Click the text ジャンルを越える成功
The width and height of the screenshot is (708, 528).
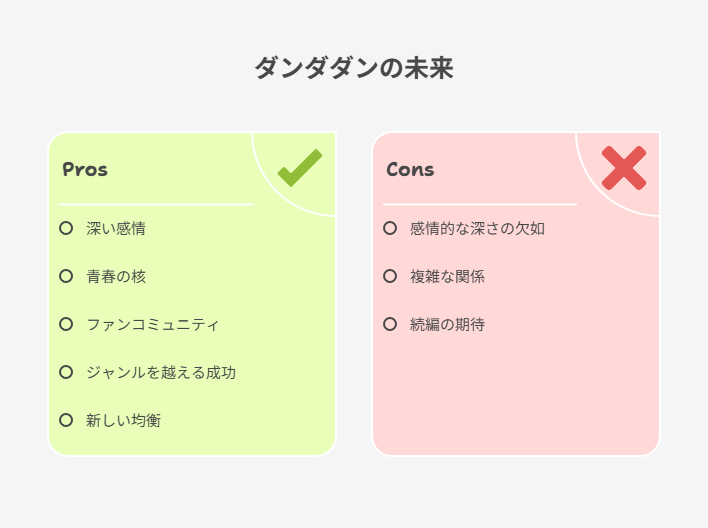(161, 373)
